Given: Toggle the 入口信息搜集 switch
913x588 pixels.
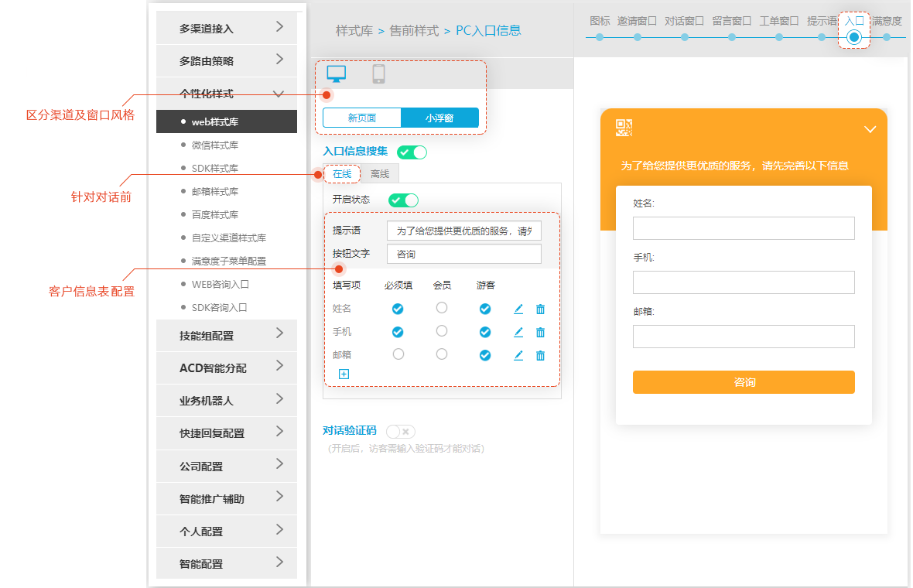Looking at the screenshot, I should click(x=412, y=152).
